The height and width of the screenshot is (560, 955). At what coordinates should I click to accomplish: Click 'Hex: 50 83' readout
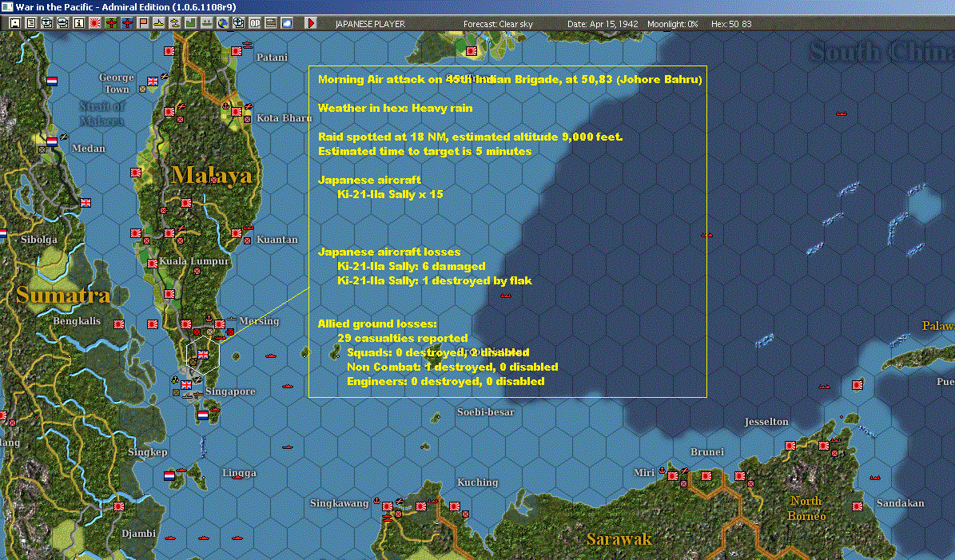point(731,24)
